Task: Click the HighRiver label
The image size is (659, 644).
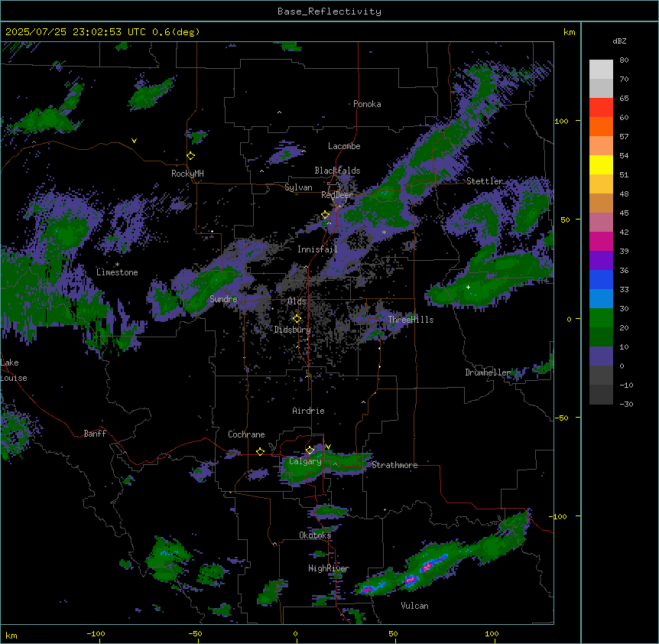Action: click(x=329, y=568)
